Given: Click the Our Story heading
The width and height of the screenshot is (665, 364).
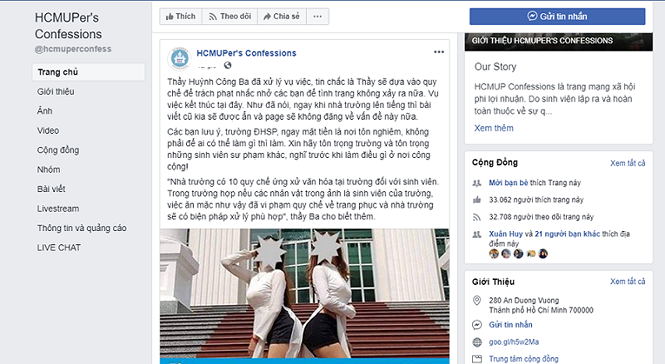Looking at the screenshot, I should click(x=495, y=67).
